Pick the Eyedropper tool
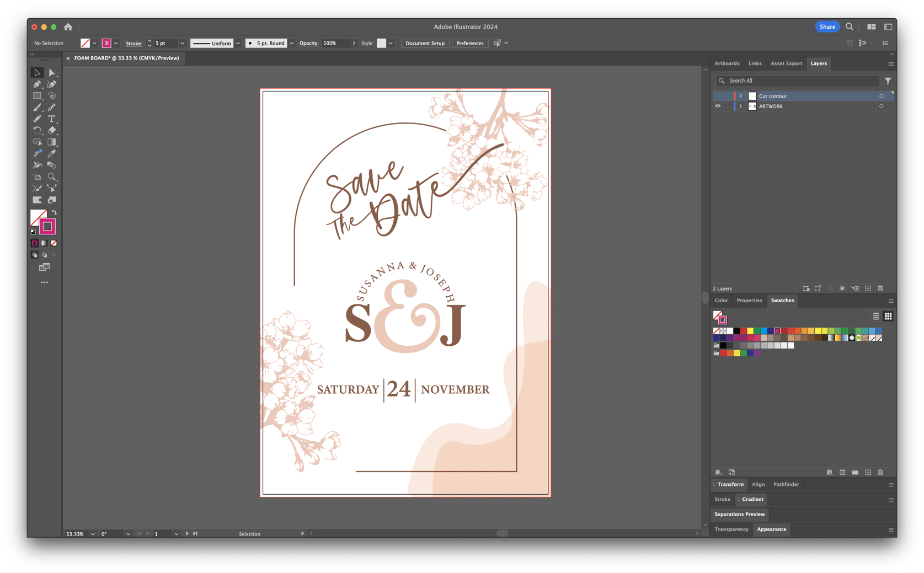 (x=52, y=154)
